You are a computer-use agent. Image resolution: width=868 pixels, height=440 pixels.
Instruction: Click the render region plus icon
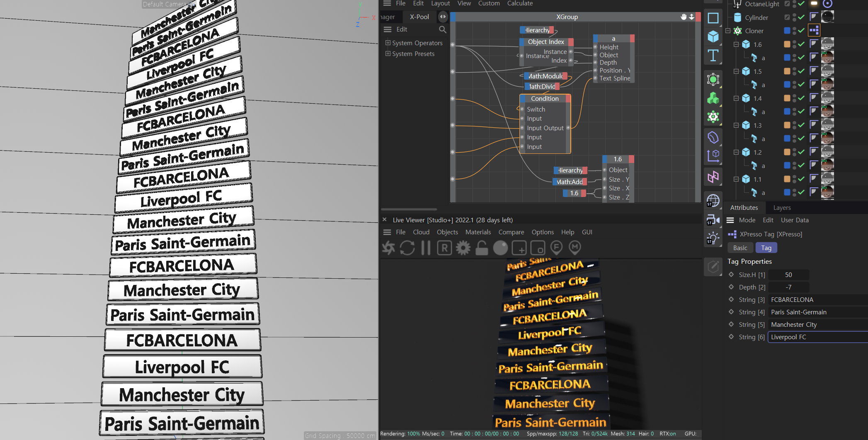(519, 248)
